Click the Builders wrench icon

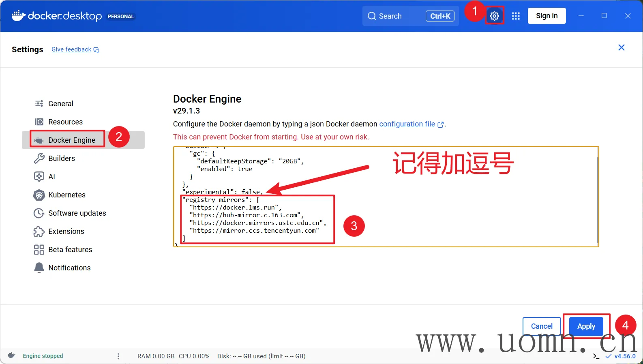click(x=39, y=158)
